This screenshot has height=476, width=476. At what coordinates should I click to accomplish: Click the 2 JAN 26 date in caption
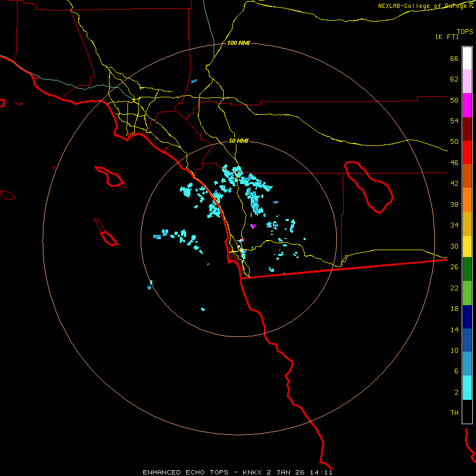pos(286,472)
